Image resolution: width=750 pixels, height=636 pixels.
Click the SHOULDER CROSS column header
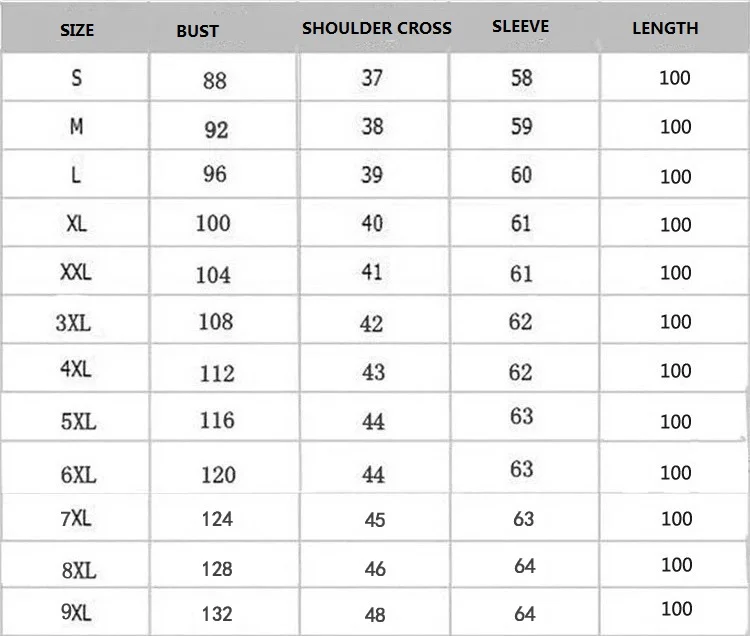(376, 28)
